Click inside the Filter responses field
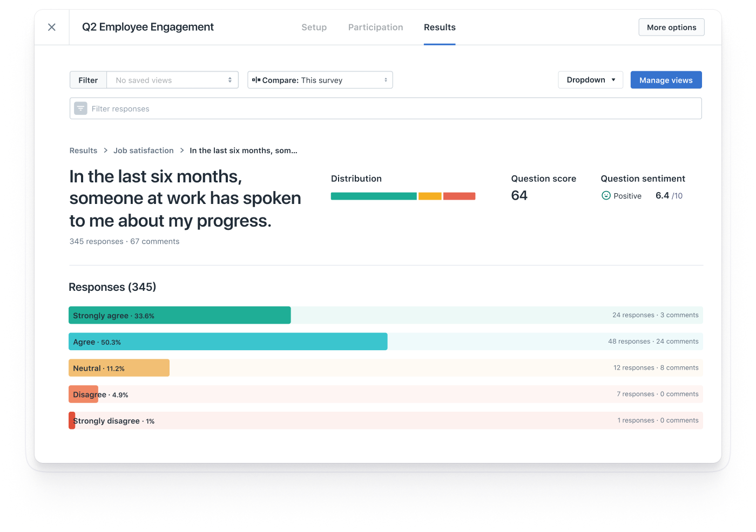Image resolution: width=756 pixels, height=532 pixels. point(394,108)
